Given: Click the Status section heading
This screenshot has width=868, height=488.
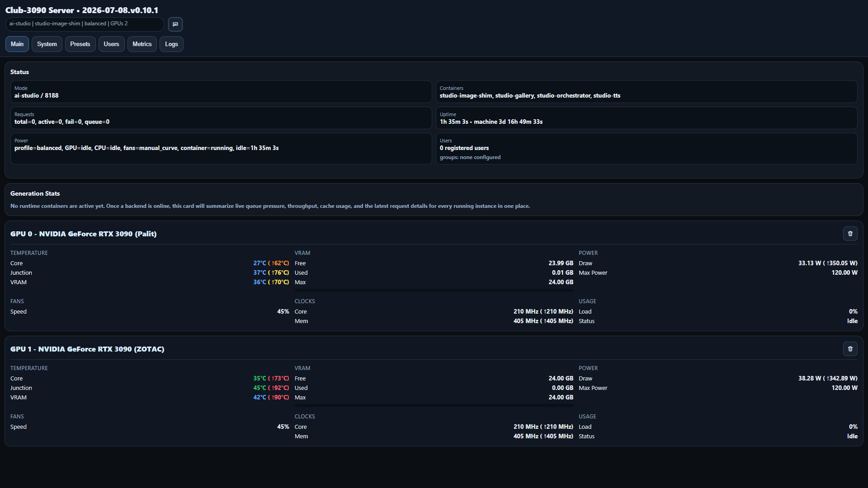Looking at the screenshot, I should 19,72.
